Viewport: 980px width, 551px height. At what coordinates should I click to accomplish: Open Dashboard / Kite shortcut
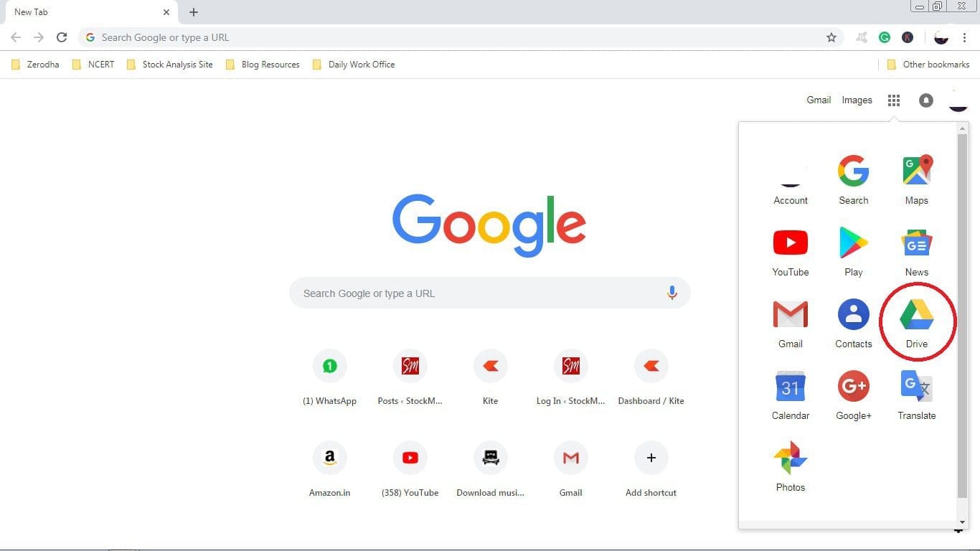click(651, 378)
